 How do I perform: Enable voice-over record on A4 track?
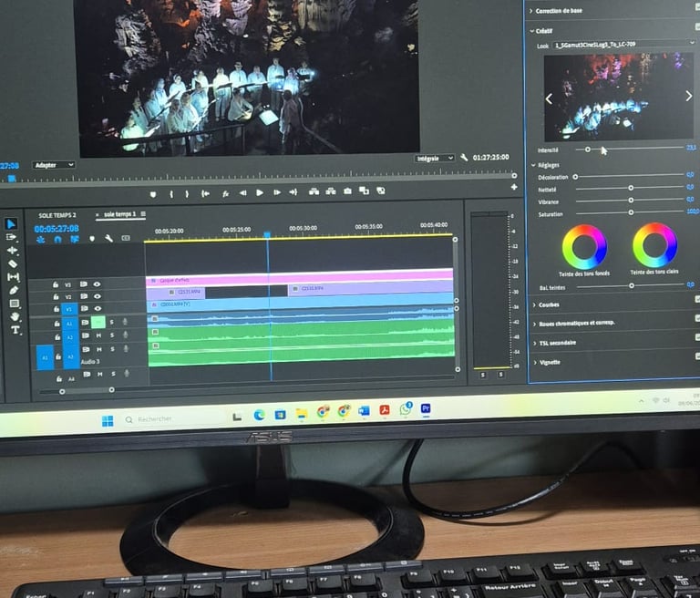click(127, 373)
